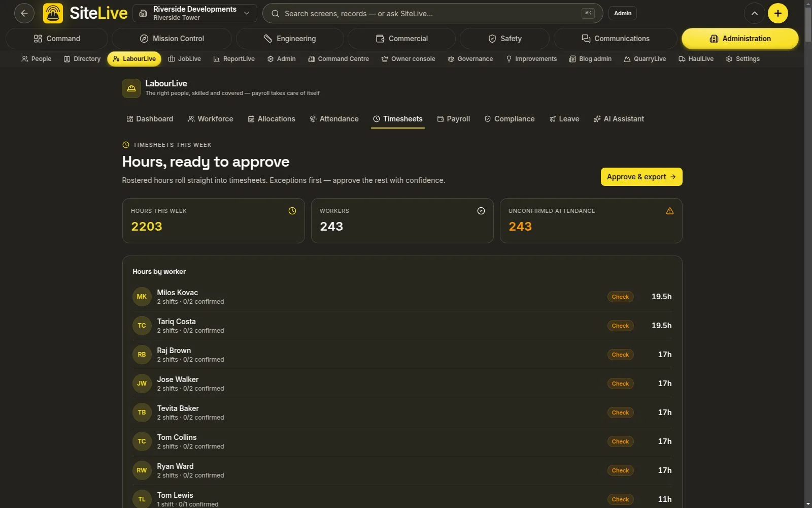Viewport: 812px width, 508px height.
Task: Click the Admin role badge
Action: click(623, 13)
